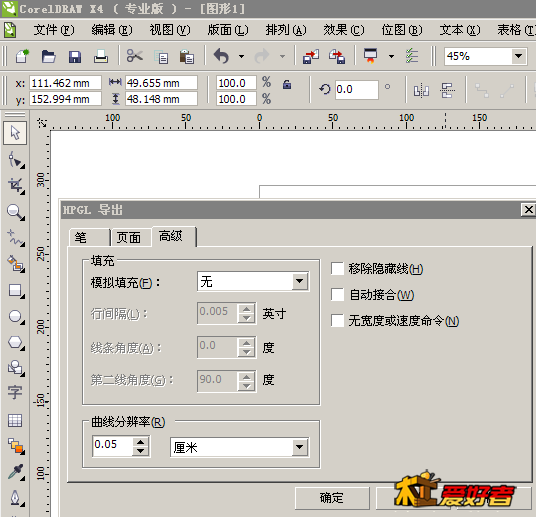Cut the selection with the scissors icon
Viewport: 536px width, 517px height.
[134, 56]
